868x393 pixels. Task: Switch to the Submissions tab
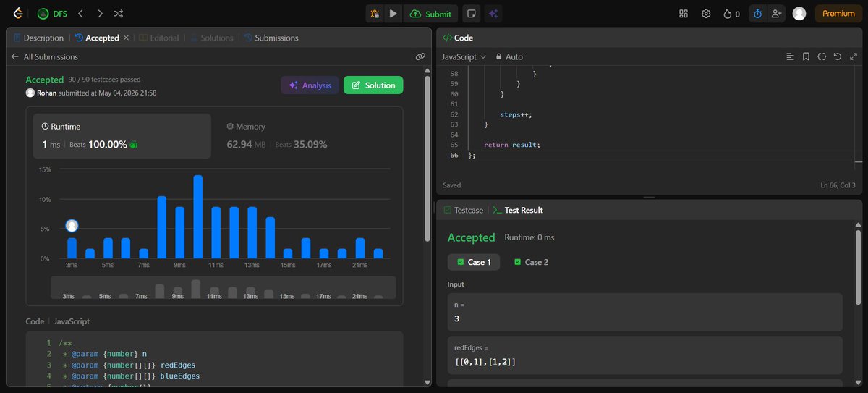click(x=271, y=38)
